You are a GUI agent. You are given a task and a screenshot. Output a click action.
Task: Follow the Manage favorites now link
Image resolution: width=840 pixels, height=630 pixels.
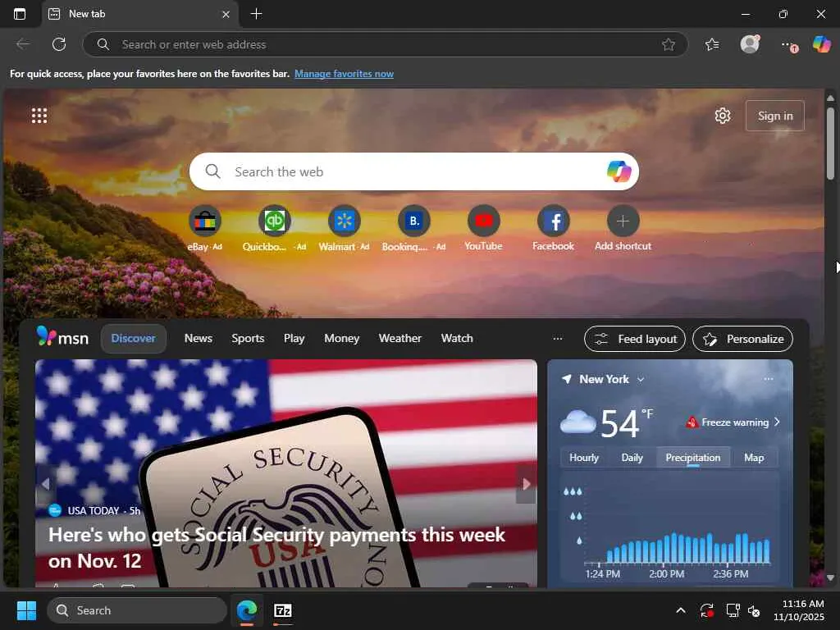(x=344, y=74)
